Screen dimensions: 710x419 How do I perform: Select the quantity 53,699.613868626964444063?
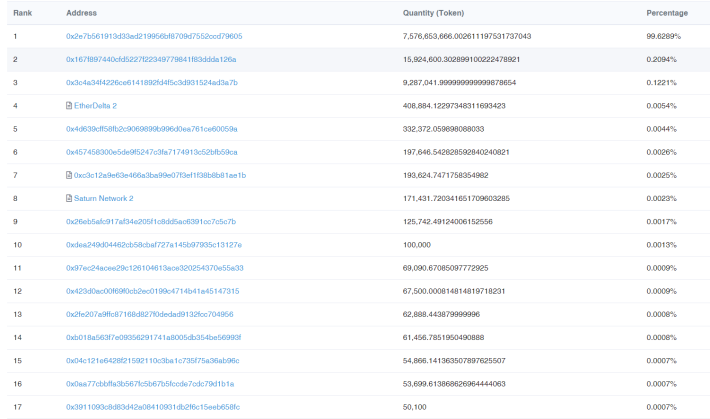pyautogui.click(x=454, y=384)
